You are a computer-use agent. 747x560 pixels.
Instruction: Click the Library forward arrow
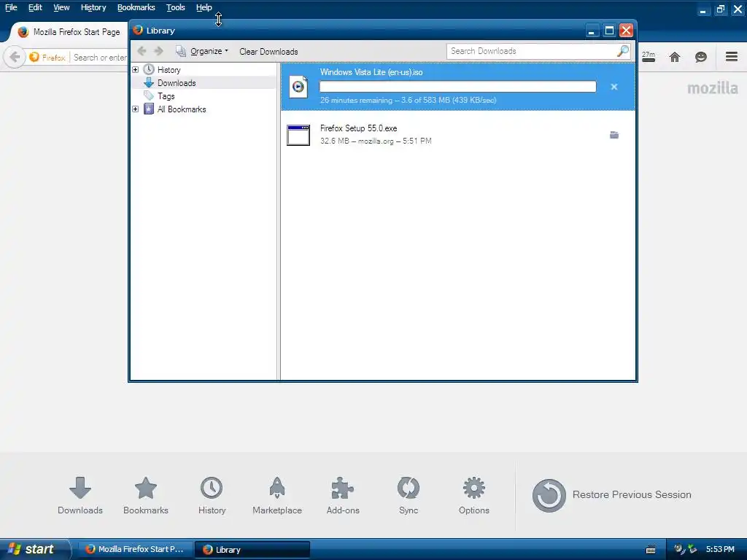(x=158, y=51)
